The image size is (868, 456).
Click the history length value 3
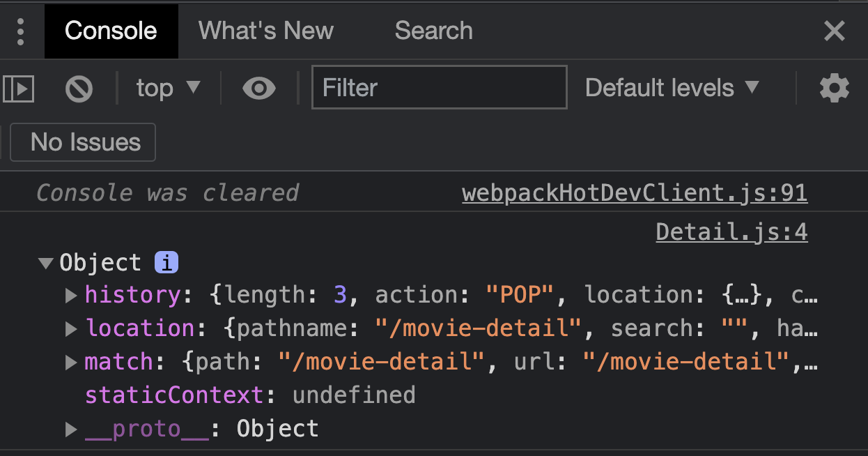(x=340, y=295)
